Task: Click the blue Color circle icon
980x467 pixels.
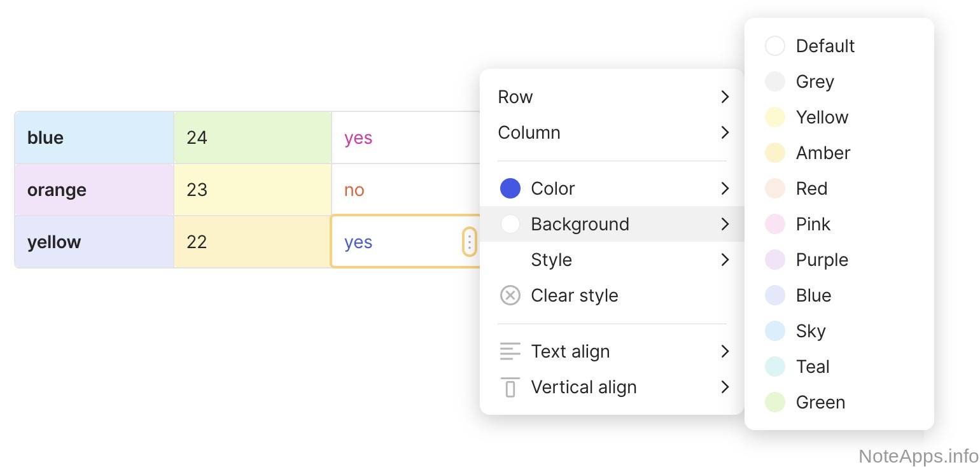Action: click(510, 188)
